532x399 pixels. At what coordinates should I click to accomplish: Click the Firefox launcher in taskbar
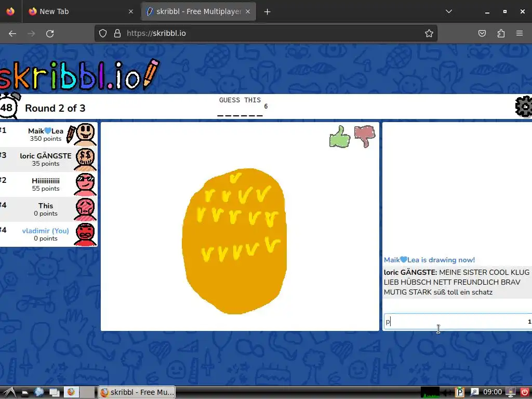71,392
